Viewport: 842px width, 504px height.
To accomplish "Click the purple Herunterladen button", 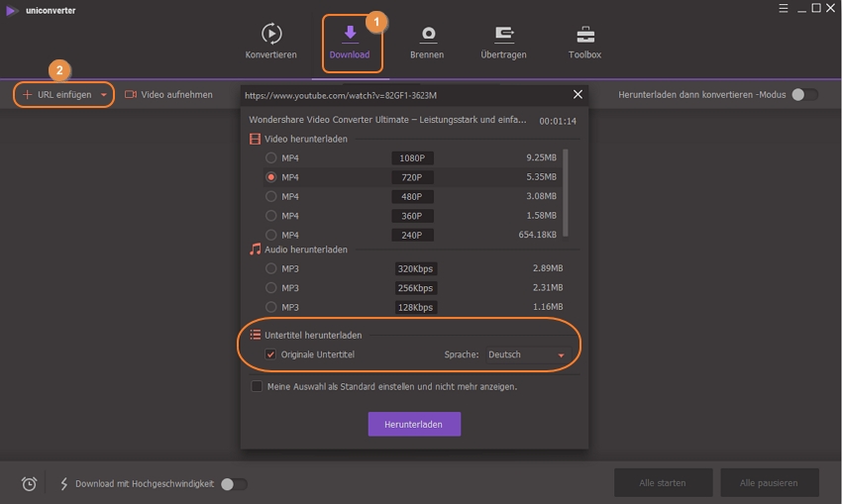I will pyautogui.click(x=414, y=424).
